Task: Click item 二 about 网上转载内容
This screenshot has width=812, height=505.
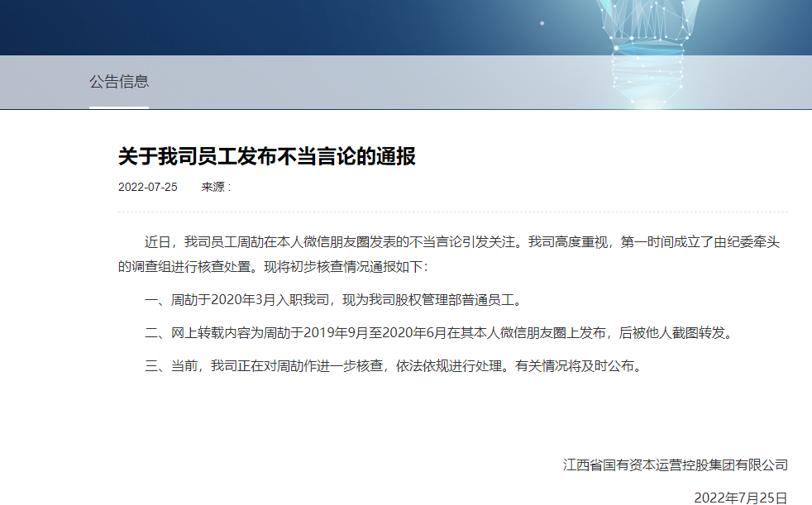Action: point(439,333)
